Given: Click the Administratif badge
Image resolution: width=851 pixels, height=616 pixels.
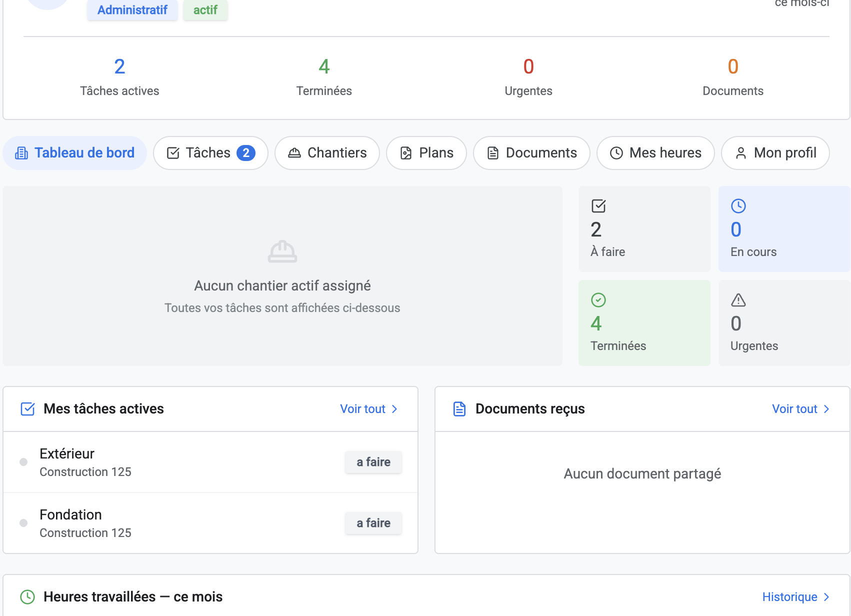Looking at the screenshot, I should point(132,9).
